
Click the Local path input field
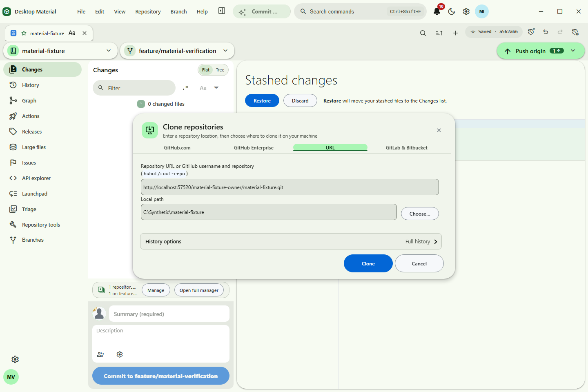pyautogui.click(x=269, y=212)
